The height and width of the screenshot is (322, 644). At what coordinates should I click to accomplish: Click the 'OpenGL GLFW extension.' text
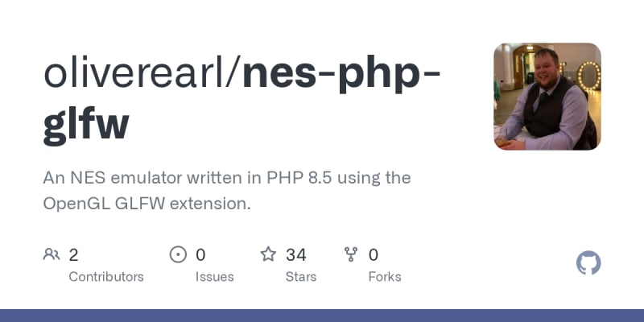(x=147, y=204)
